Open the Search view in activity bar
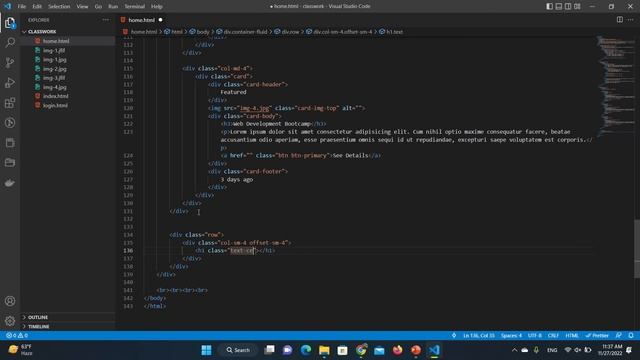This screenshot has height=360, width=640. coord(10,42)
